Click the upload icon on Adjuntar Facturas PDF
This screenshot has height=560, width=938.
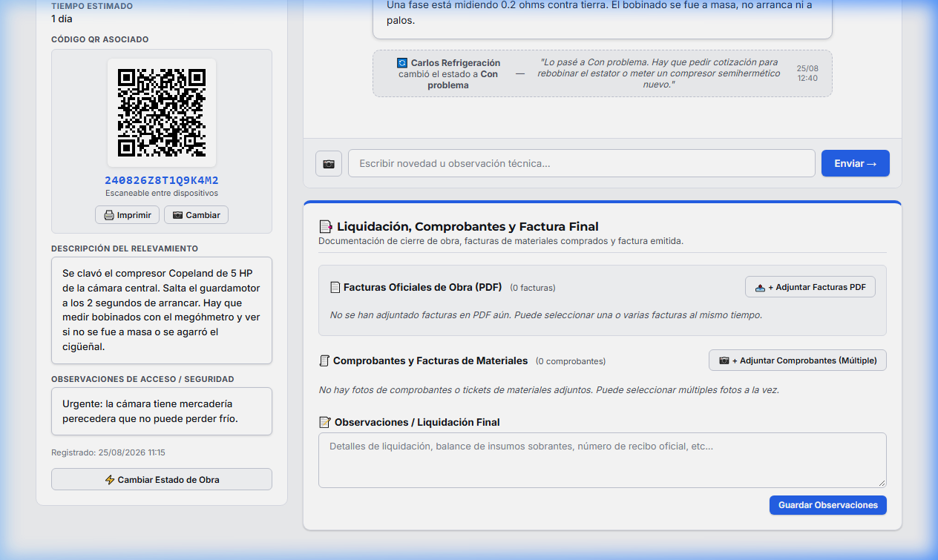click(x=760, y=288)
